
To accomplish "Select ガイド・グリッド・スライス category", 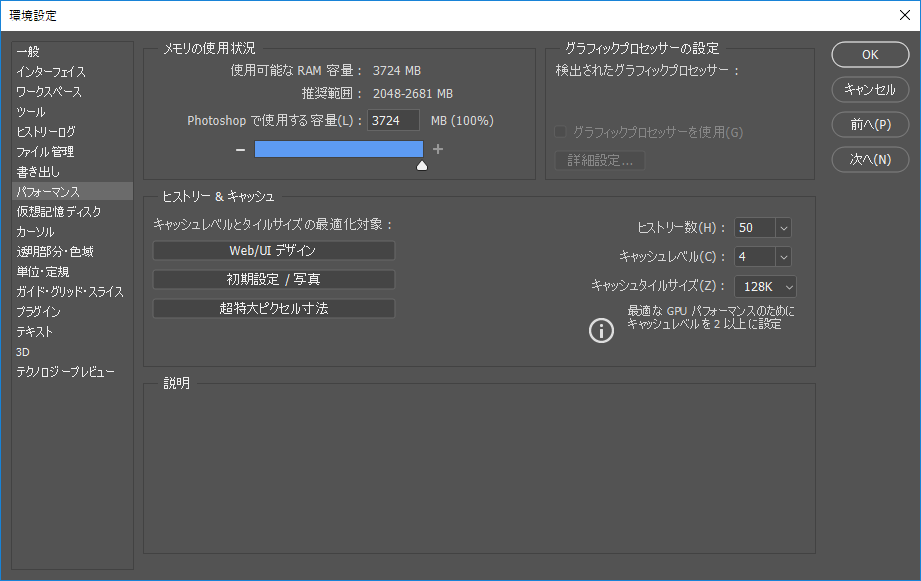I will (x=72, y=291).
